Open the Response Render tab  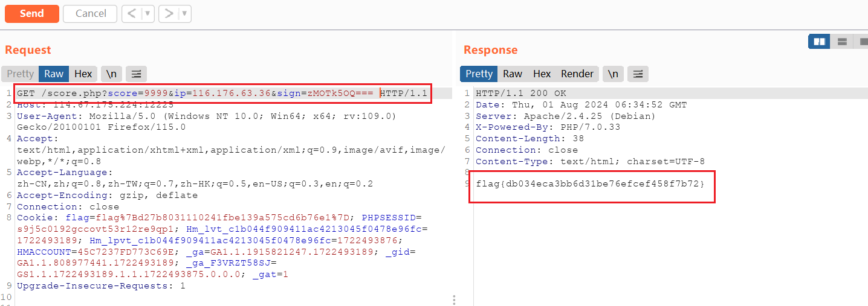577,74
